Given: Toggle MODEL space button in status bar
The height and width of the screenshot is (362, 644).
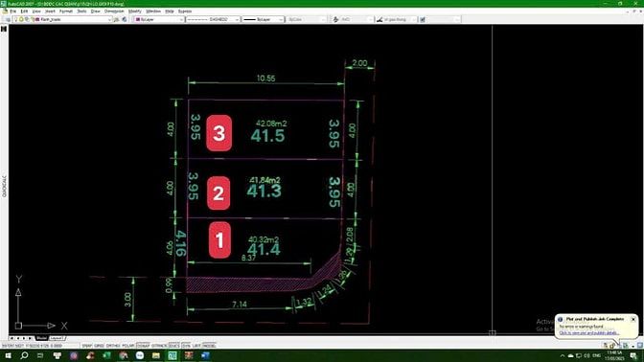Looking at the screenshot, I should (x=209, y=346).
